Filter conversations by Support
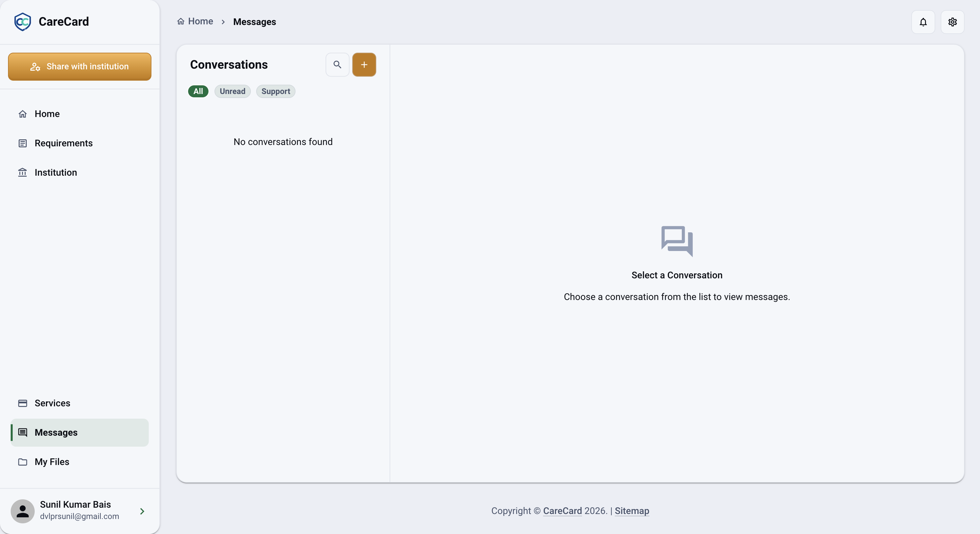The height and width of the screenshot is (534, 980). (276, 91)
